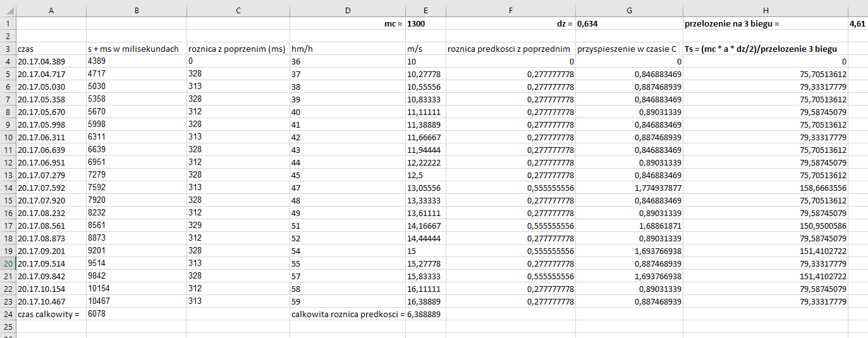Screen dimensions: 868x338
Task: Click 'przyspieszenie w czasie C' header cell
Action: pyautogui.click(x=629, y=49)
